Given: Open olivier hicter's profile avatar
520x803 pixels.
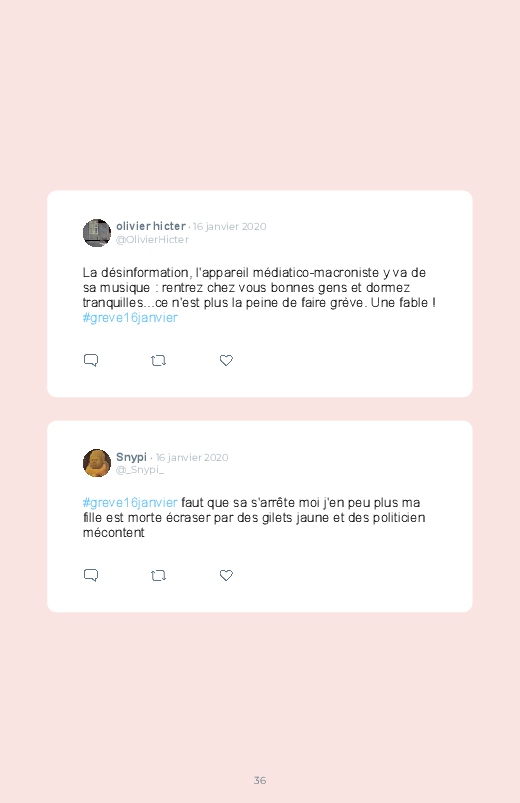Looking at the screenshot, I should (97, 233).
